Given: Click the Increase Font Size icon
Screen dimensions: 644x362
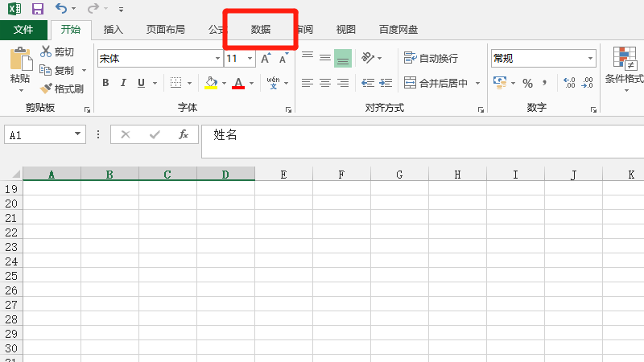Looking at the screenshot, I should point(266,59).
